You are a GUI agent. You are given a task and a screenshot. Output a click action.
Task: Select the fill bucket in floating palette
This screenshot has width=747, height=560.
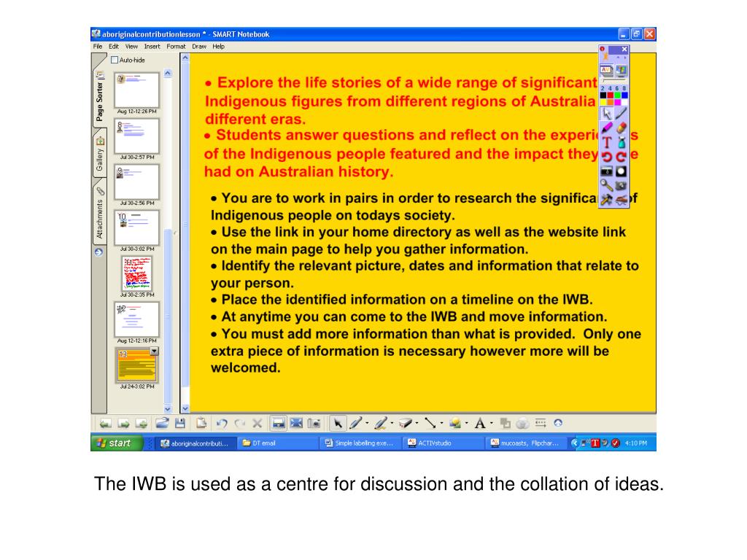tap(621, 142)
